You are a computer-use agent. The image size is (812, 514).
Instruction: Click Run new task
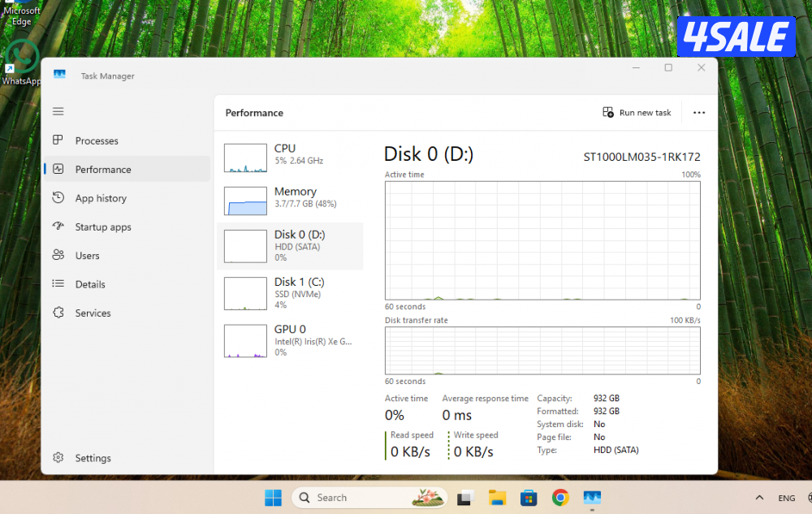click(637, 113)
